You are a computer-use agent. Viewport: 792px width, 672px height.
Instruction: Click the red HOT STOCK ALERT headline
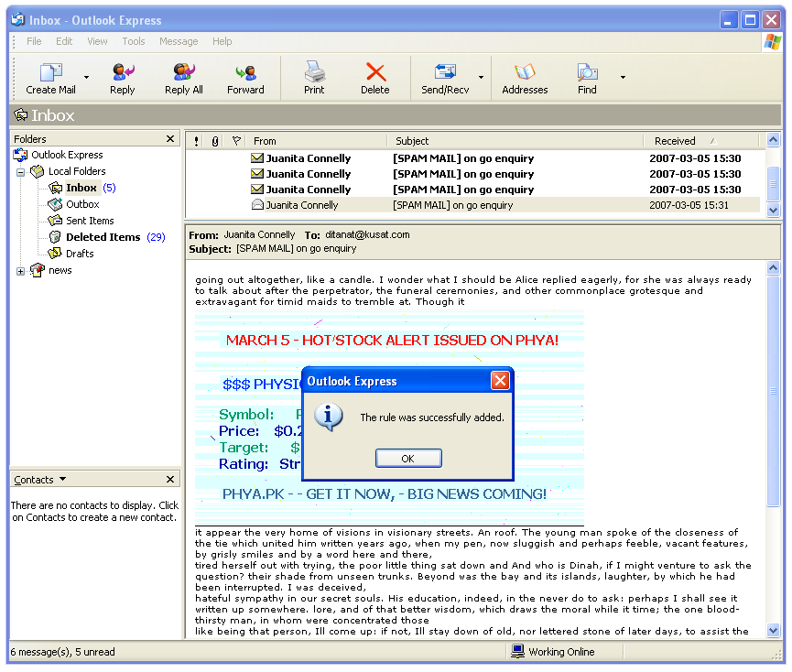(x=392, y=340)
